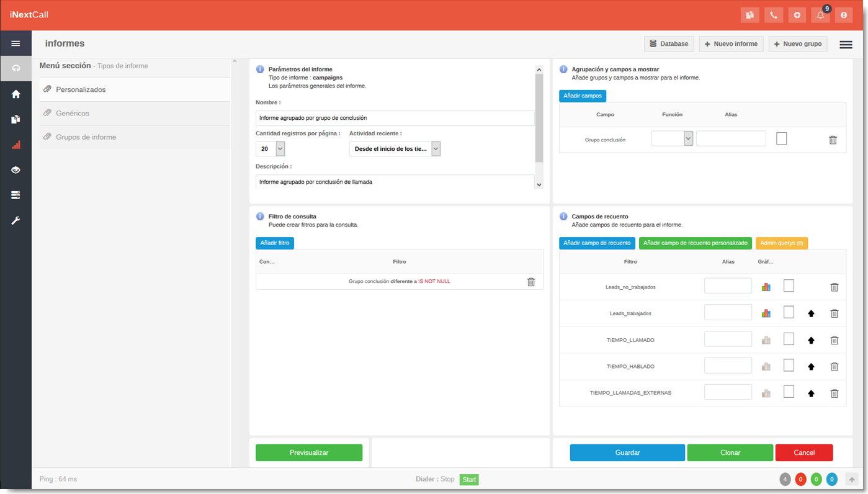Check the Grupo conclusión field checkbox
Image resolution: width=868 pixels, height=494 pixels.
click(x=781, y=138)
